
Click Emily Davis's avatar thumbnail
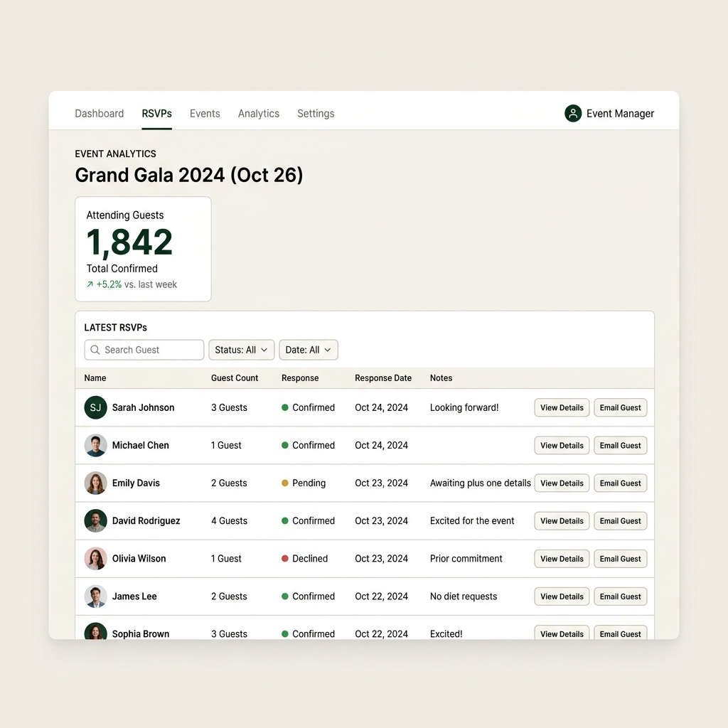[x=95, y=483]
